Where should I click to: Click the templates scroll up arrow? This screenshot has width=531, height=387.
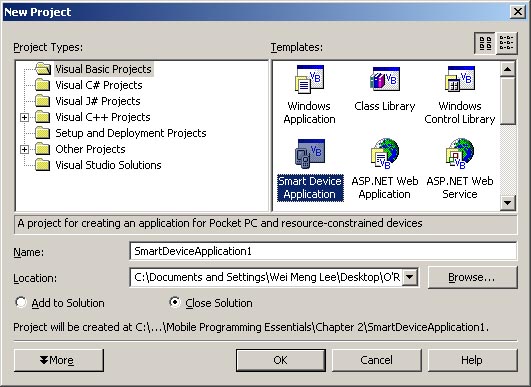click(507, 69)
